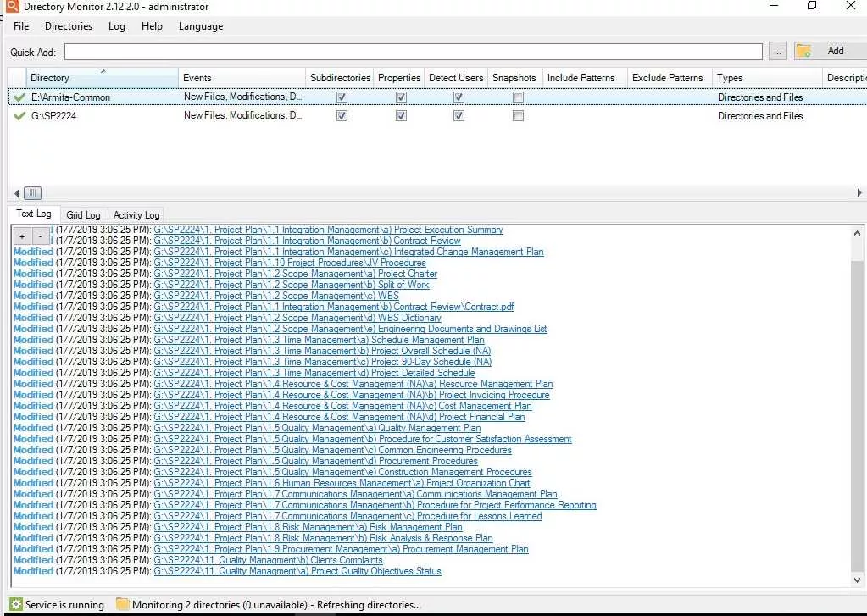Open the link for c) Procedure for Lessons Learned
The height and width of the screenshot is (616, 867).
coord(347,516)
